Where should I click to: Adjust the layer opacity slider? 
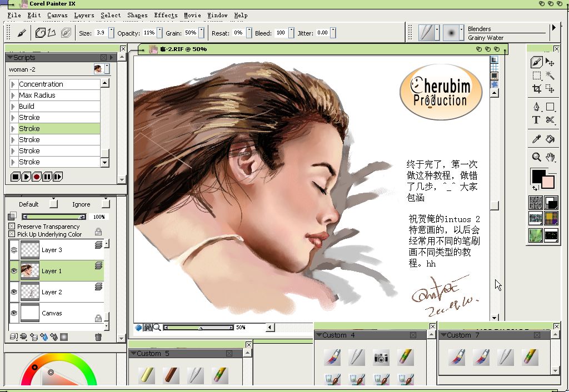pyautogui.click(x=54, y=217)
